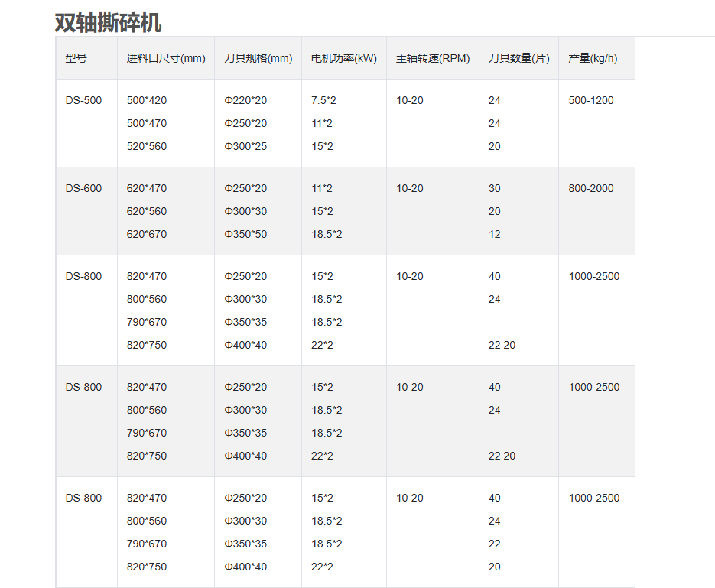Select the 电机功率(kW) column header

344,58
